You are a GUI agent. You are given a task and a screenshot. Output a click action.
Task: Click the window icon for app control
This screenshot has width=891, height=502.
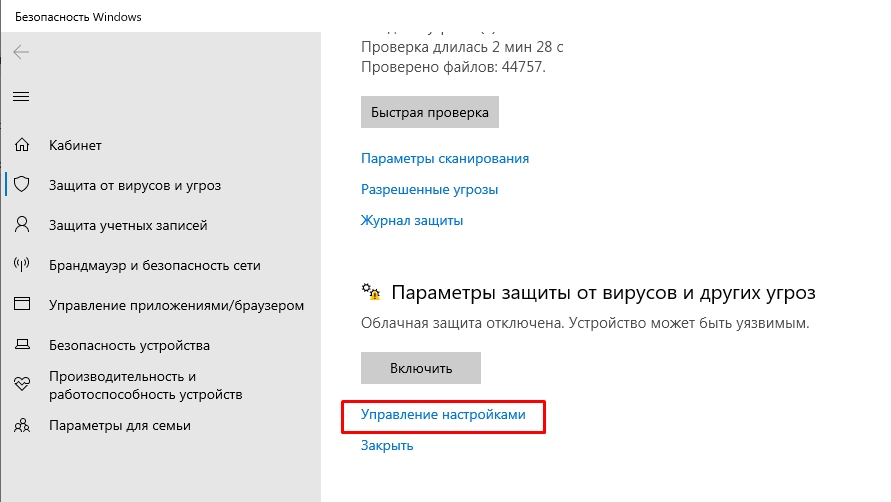22,304
